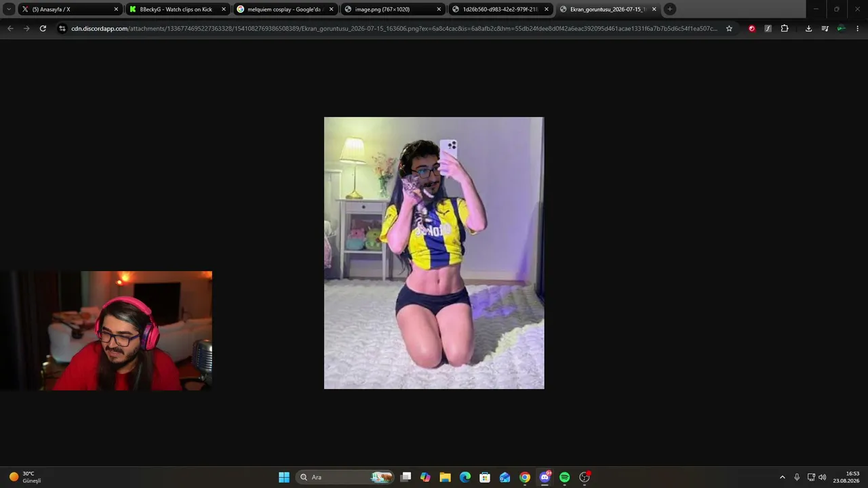Focus the cdn.discordapp.com address bar
The width and height of the screenshot is (868, 488).
coord(393,28)
